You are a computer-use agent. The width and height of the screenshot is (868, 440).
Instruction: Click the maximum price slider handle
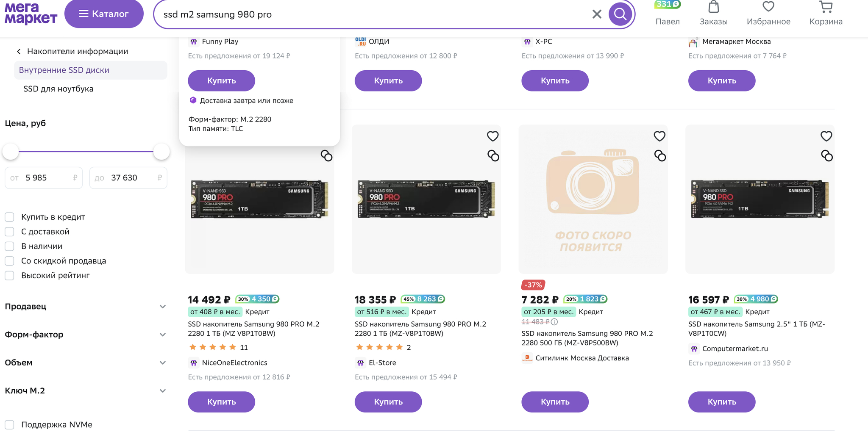(x=161, y=152)
